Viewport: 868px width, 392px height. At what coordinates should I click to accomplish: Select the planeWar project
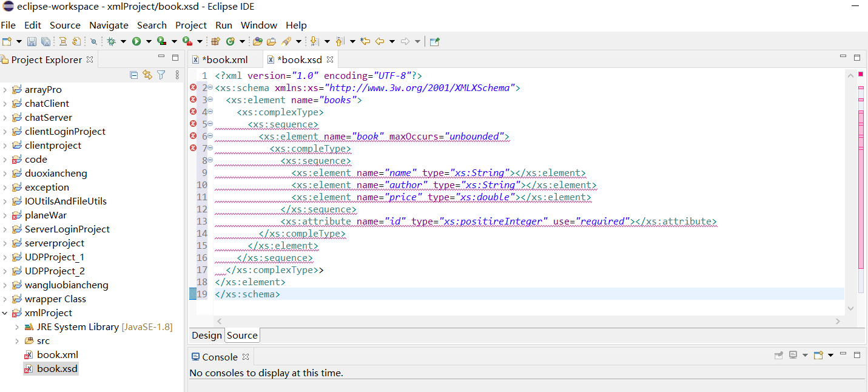point(45,215)
